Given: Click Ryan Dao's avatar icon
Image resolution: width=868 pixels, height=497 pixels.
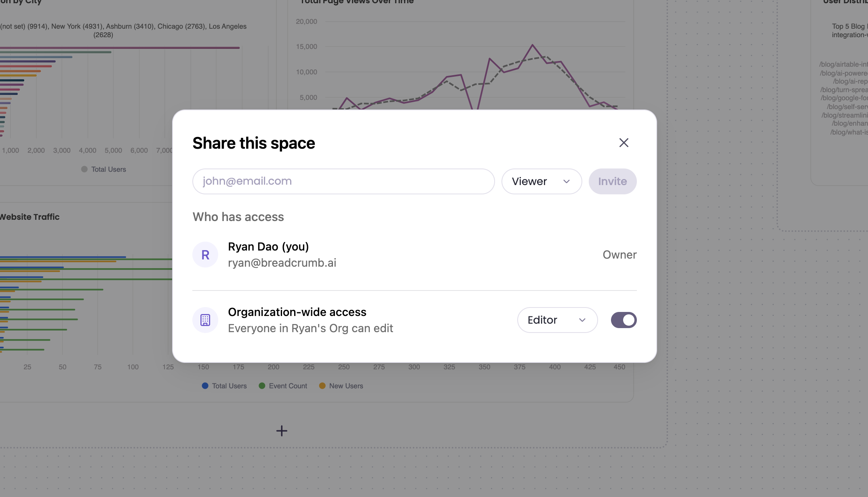Looking at the screenshot, I should (205, 255).
